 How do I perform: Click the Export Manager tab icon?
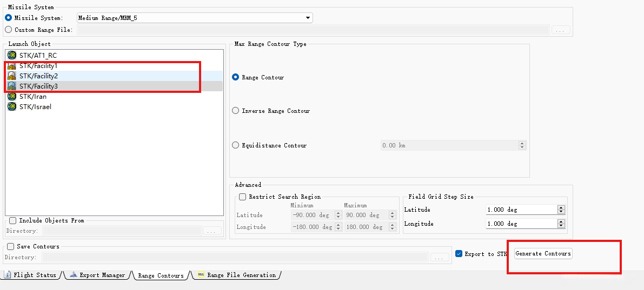point(74,275)
